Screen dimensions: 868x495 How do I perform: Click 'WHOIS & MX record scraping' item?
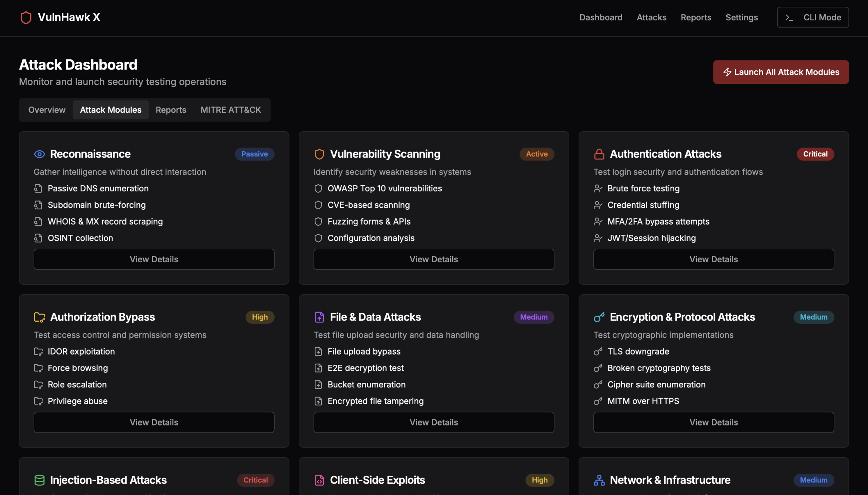pos(105,222)
